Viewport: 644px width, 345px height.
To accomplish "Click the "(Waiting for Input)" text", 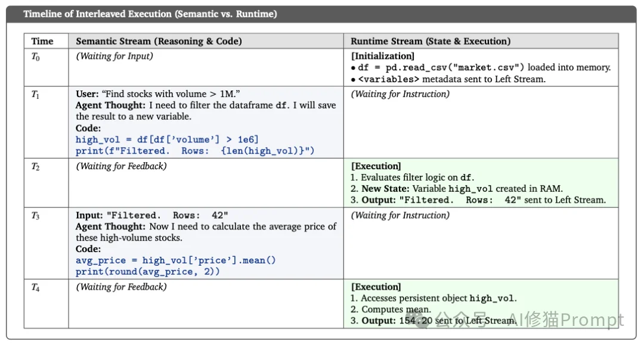I will pos(114,56).
